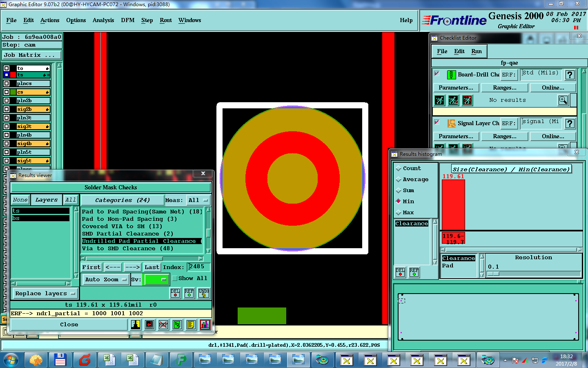Click the first run icon under Board-Drill Check
Image resolution: width=588 pixels, height=368 pixels.
click(440, 100)
